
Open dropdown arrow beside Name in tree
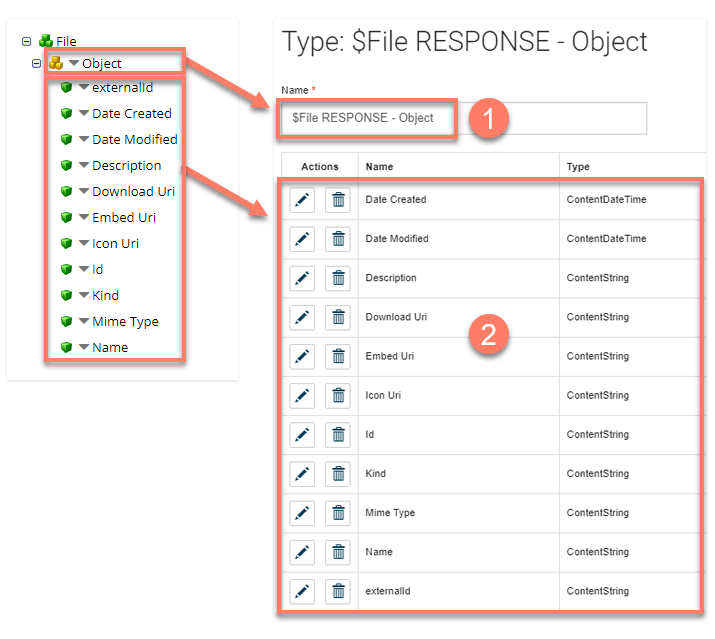click(84, 347)
